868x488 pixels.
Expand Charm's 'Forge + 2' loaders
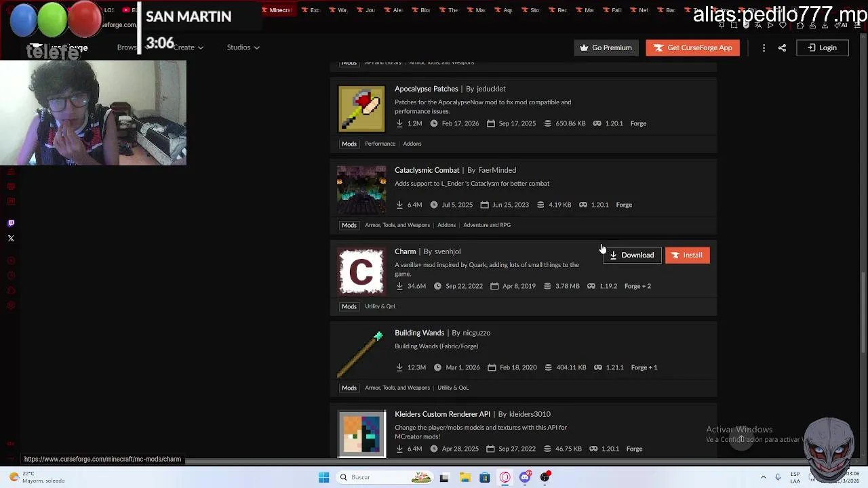(x=637, y=286)
